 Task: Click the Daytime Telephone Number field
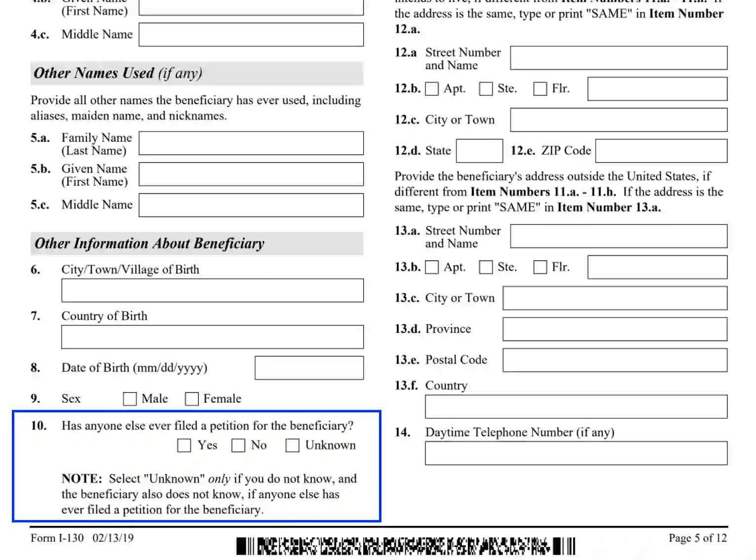(x=575, y=453)
